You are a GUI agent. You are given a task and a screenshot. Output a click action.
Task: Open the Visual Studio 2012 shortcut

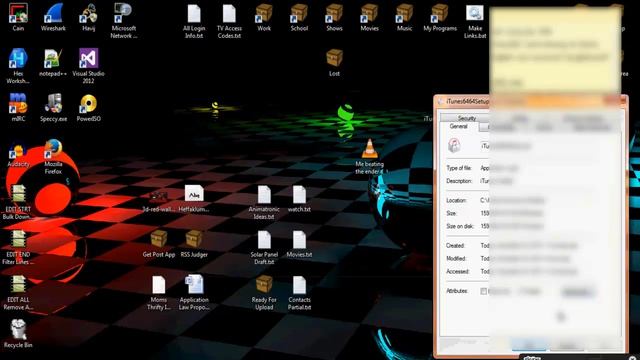click(88, 66)
